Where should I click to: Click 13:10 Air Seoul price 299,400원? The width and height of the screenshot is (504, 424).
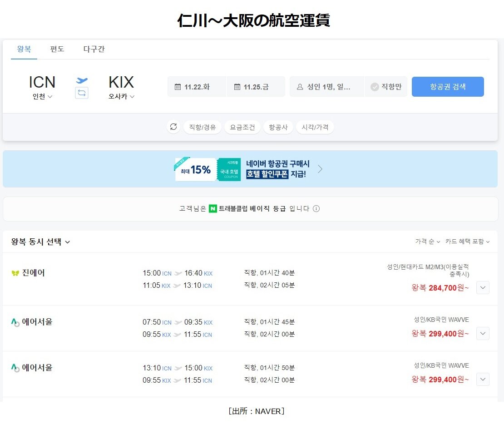[440, 380]
